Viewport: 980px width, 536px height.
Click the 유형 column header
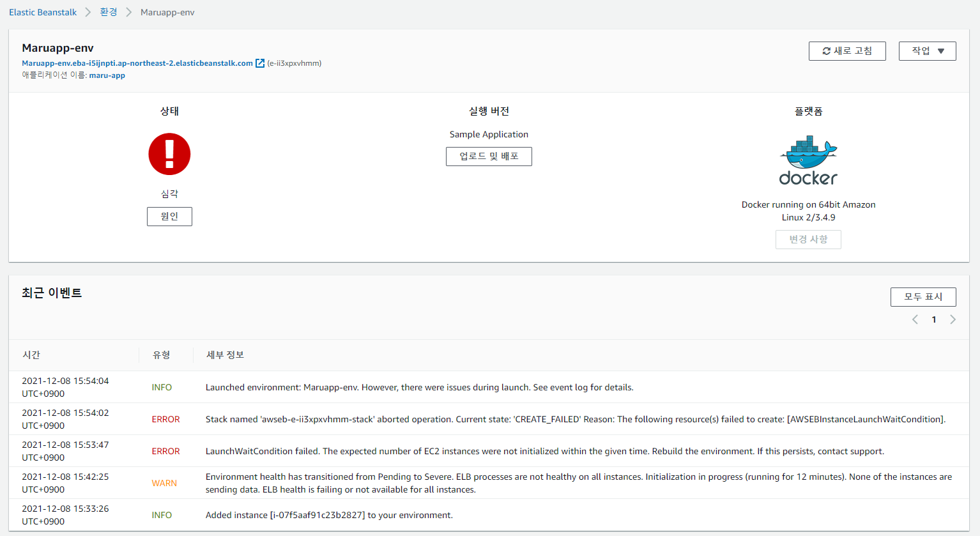click(x=162, y=355)
